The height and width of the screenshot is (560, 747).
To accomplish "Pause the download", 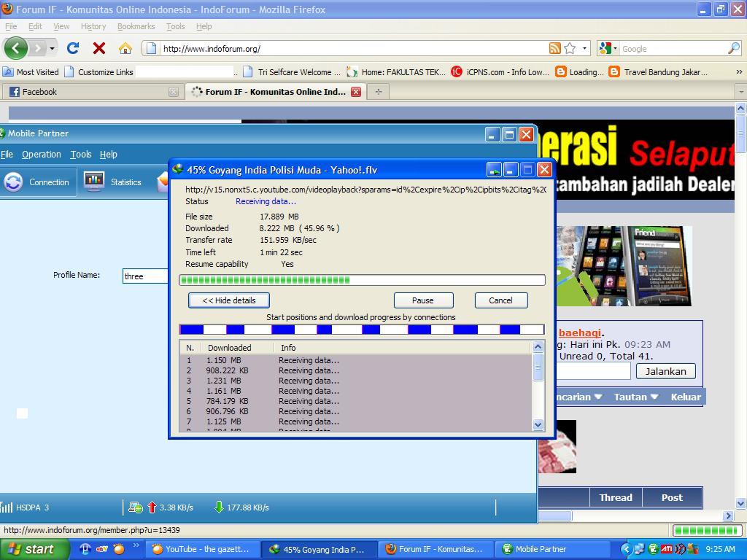I will (x=423, y=300).
